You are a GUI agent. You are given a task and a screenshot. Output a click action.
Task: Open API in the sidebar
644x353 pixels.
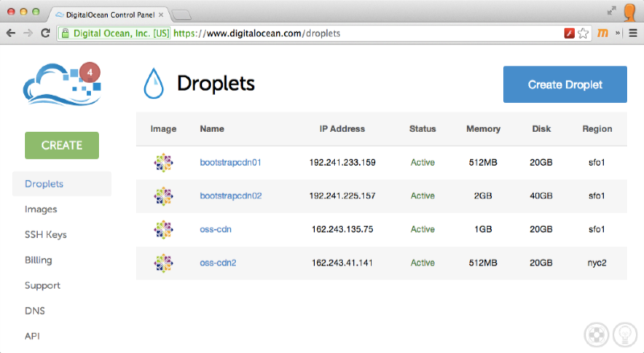tap(32, 336)
